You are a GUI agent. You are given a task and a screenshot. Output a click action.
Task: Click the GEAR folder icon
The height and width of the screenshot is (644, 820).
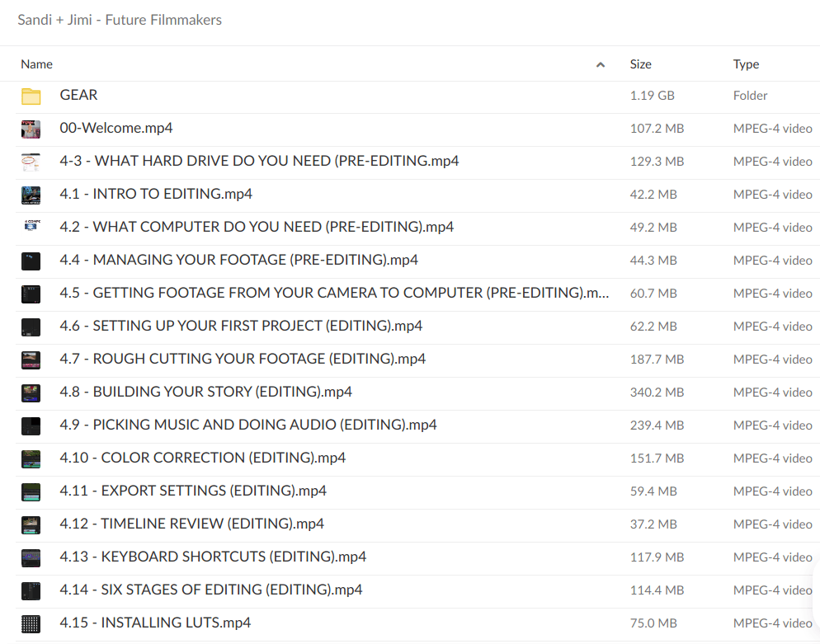(31, 96)
